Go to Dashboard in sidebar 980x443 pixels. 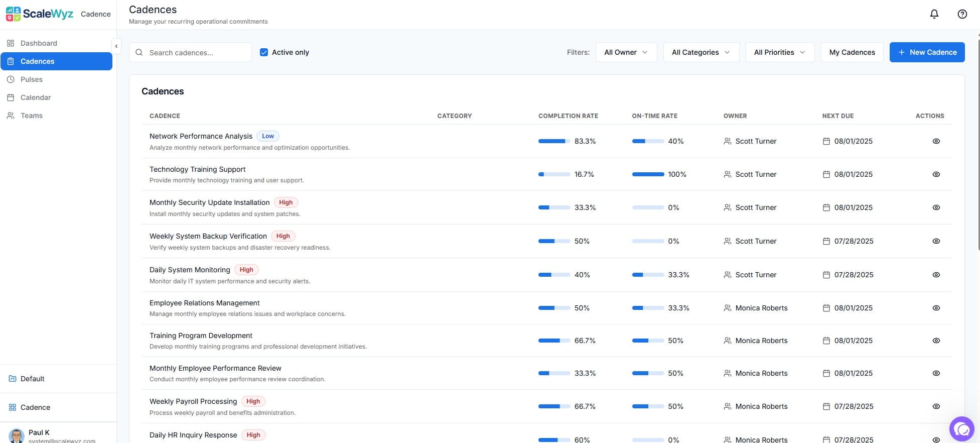39,43
